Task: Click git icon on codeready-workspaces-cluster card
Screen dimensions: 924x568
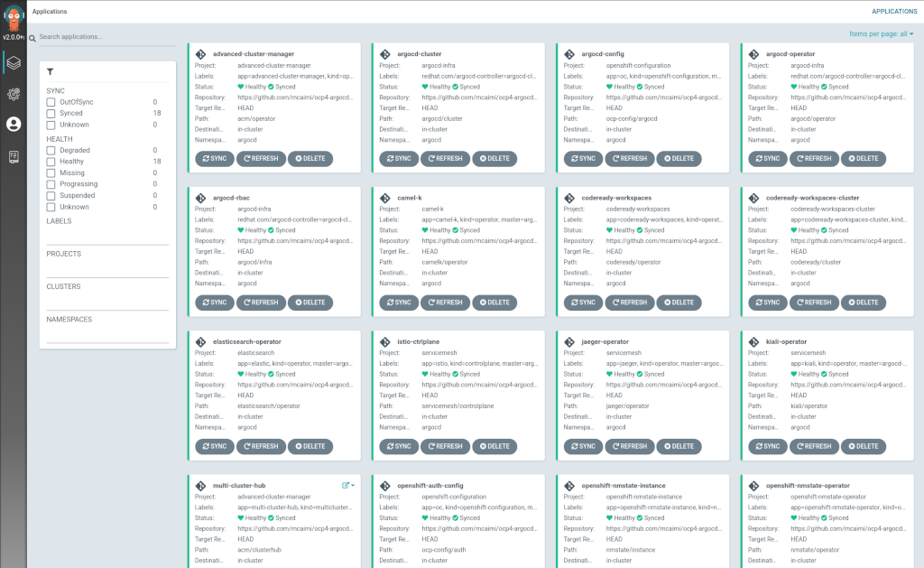Action: tap(753, 198)
